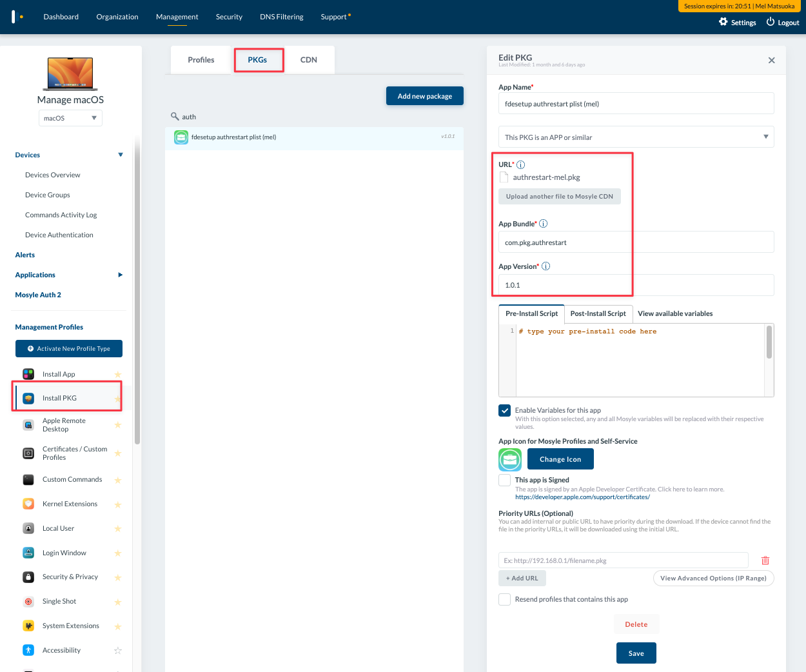The image size is (806, 672).
Task: Click the Single Shot target icon
Action: pyautogui.click(x=28, y=601)
